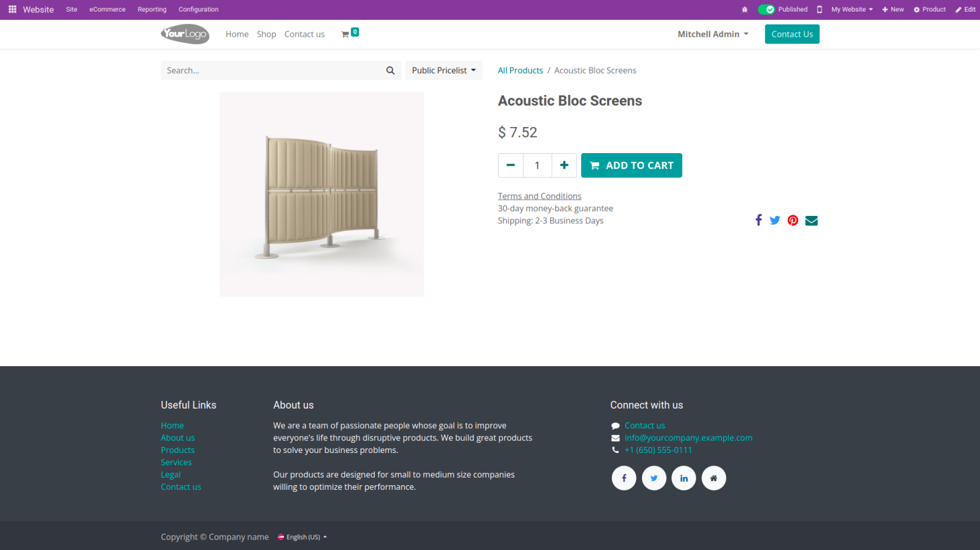The width and height of the screenshot is (980, 550).
Task: Expand the My Website switcher
Action: (852, 10)
